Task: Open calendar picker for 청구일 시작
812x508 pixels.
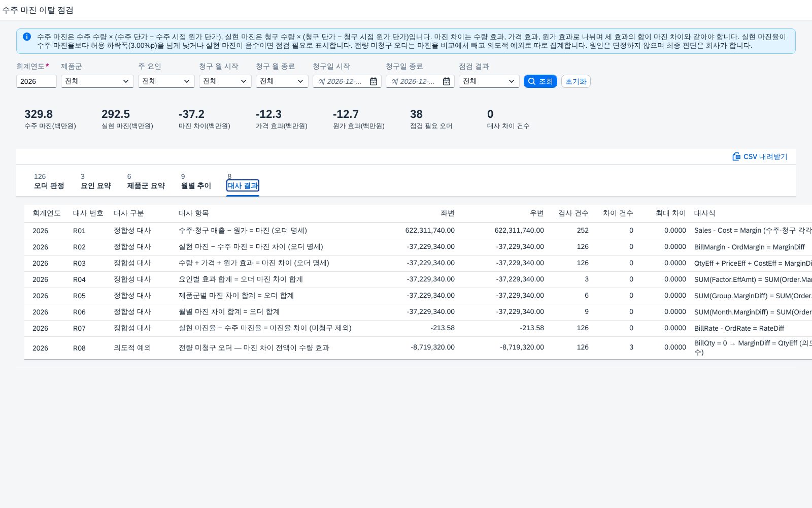Action: click(374, 81)
